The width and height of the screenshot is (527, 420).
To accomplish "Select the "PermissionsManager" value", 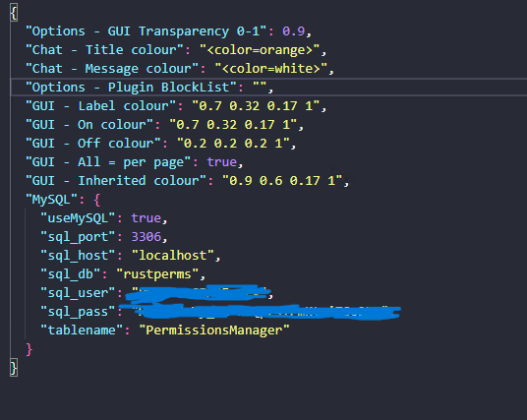I will (214, 330).
